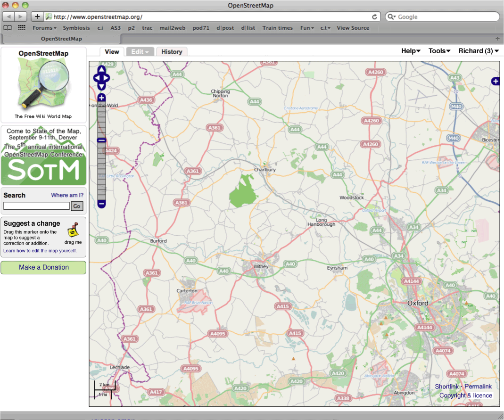Click the Where am I? link
This screenshot has width=504, height=420.
67,195
